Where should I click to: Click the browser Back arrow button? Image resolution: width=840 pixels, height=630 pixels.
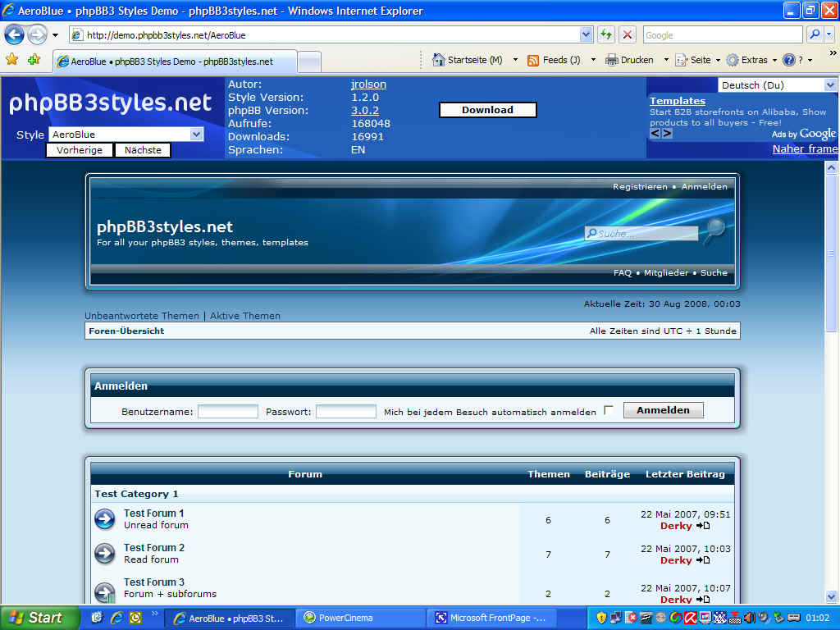(15, 35)
